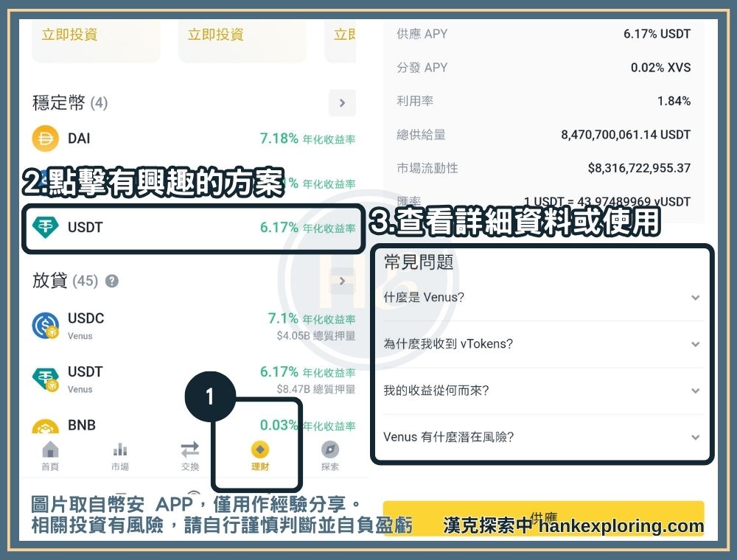Click the 供應 APY 6.17% USDT value

pos(657,34)
